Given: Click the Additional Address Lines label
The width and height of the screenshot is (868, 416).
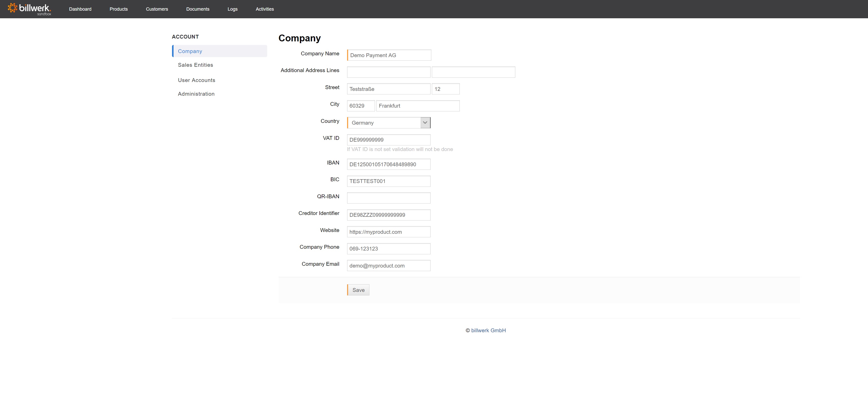Looking at the screenshot, I should pyautogui.click(x=310, y=71).
